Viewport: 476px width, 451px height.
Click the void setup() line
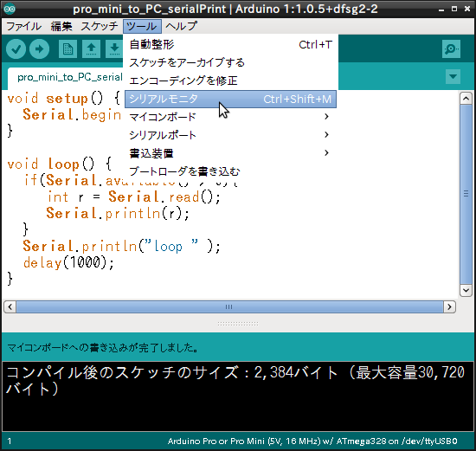64,99
